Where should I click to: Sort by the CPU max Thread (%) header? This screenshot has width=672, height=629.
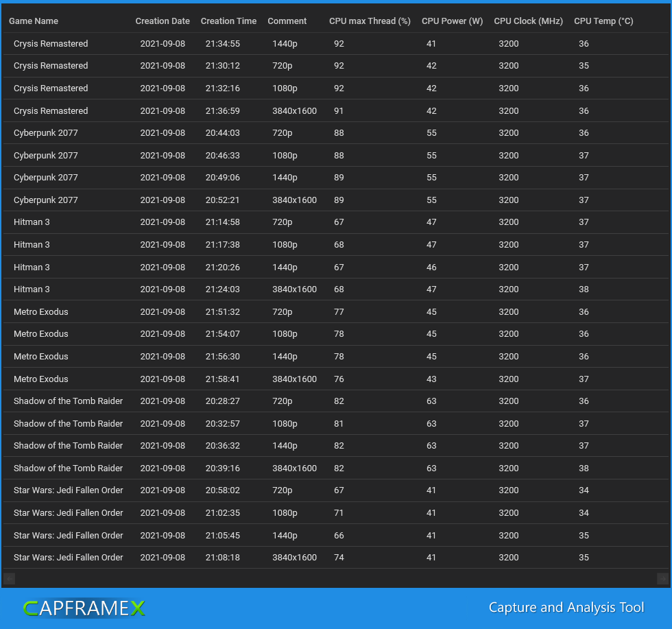click(x=370, y=21)
